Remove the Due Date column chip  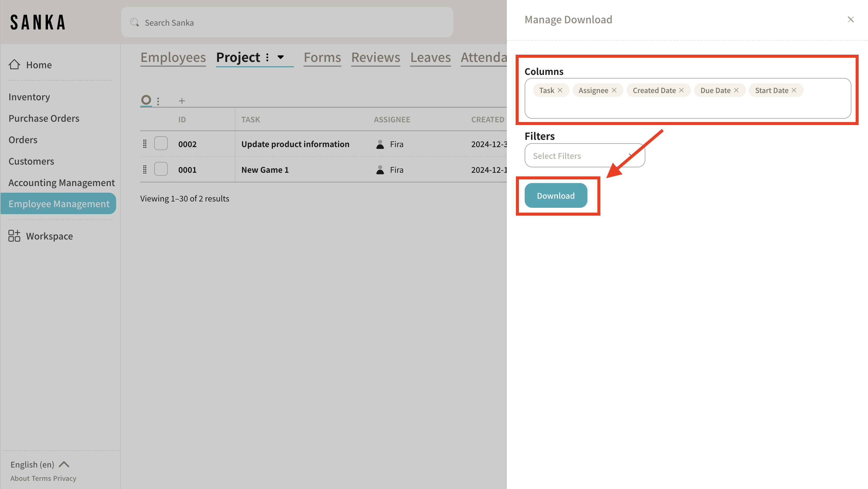pos(736,90)
